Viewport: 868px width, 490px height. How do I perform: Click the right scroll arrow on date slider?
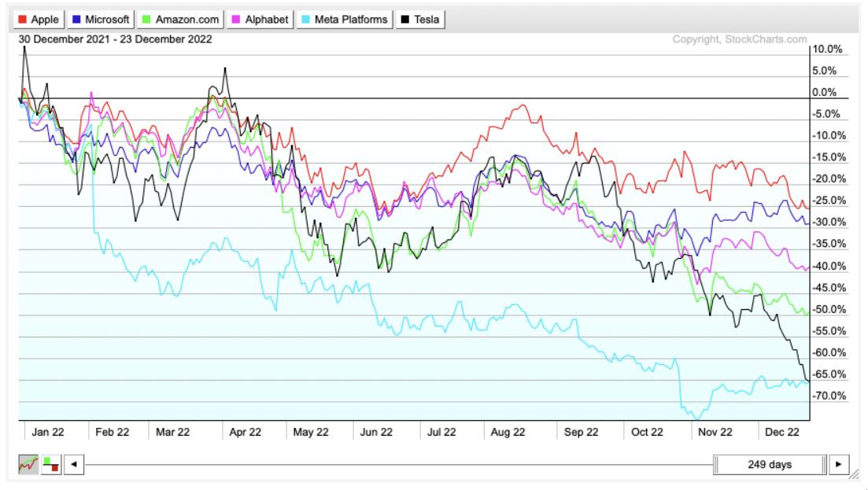[837, 464]
